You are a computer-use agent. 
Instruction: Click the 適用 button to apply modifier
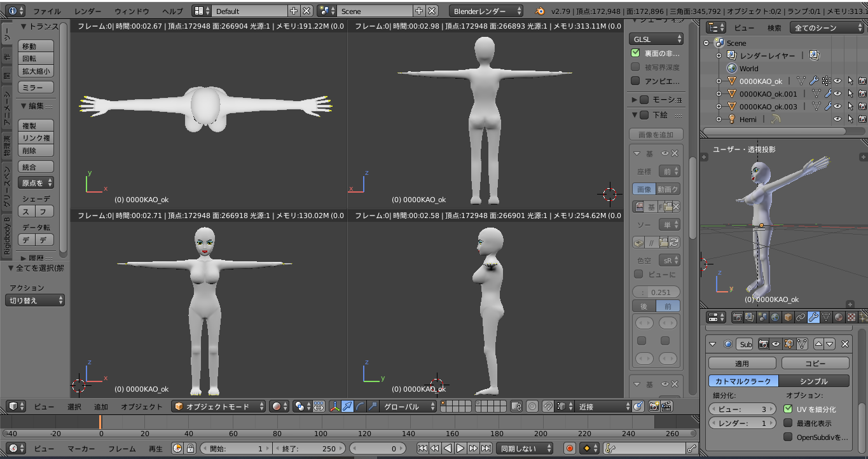click(742, 363)
